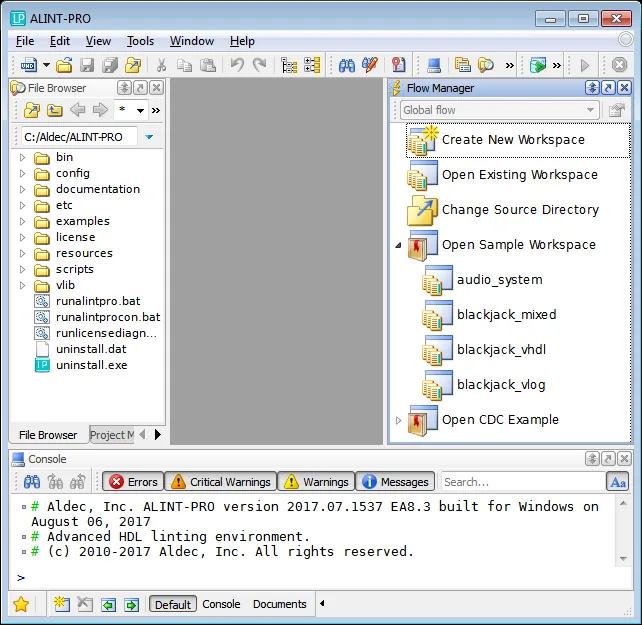Expand the config folder
Screen dimensions: 642x625
pyautogui.click(x=23, y=173)
